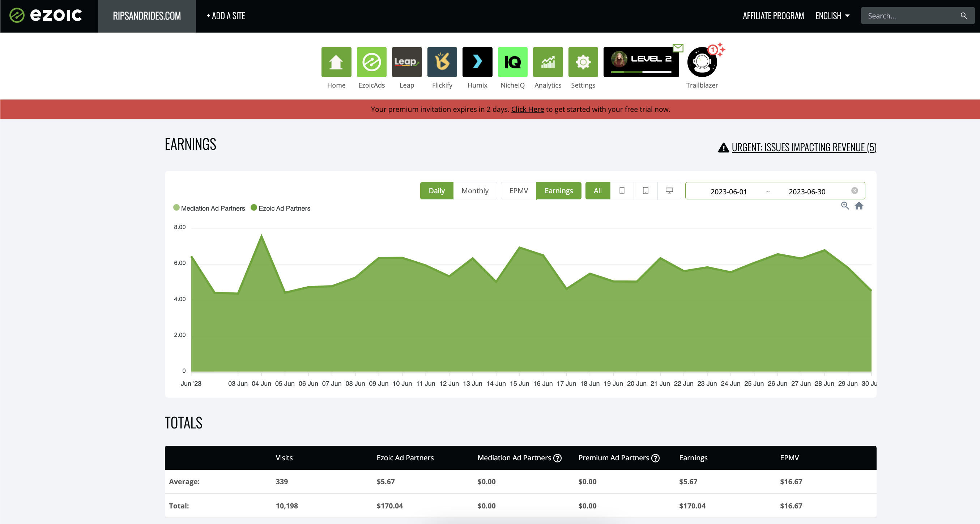Open the Analytics app icon
The width and height of the screenshot is (980, 524).
[x=548, y=62]
